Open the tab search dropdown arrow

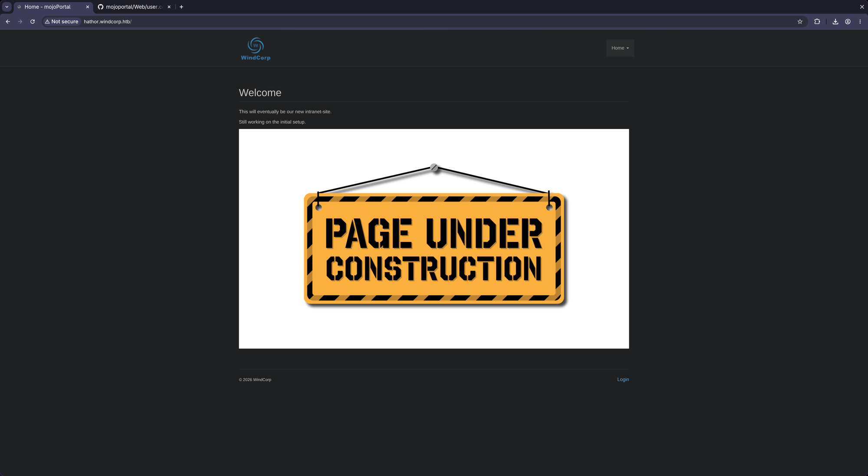click(7, 7)
